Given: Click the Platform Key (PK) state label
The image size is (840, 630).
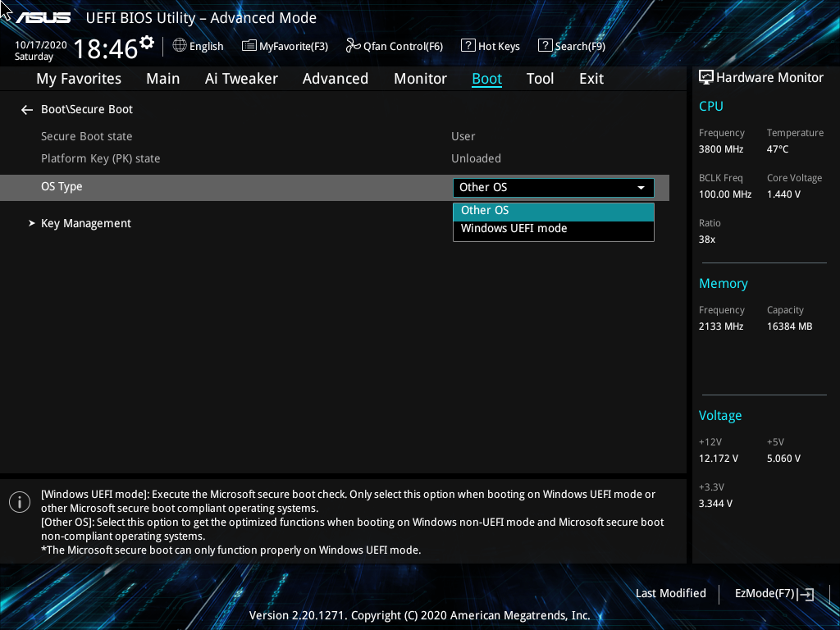Looking at the screenshot, I should pos(101,158).
